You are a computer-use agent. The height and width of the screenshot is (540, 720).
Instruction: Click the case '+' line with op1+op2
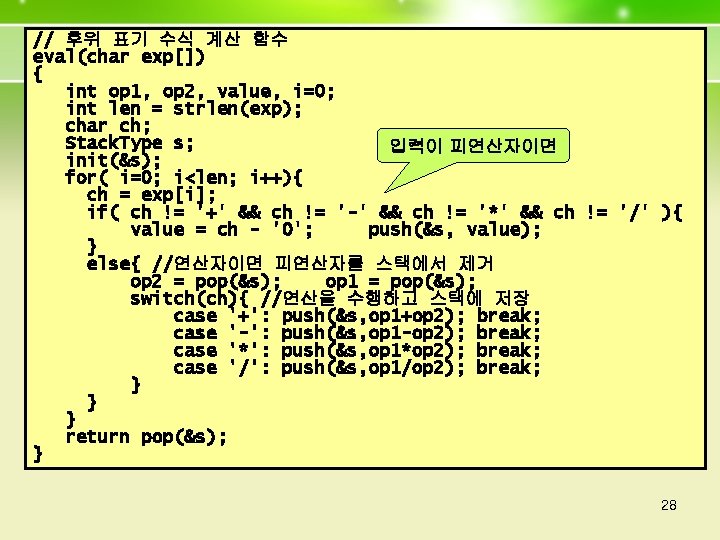[357, 316]
